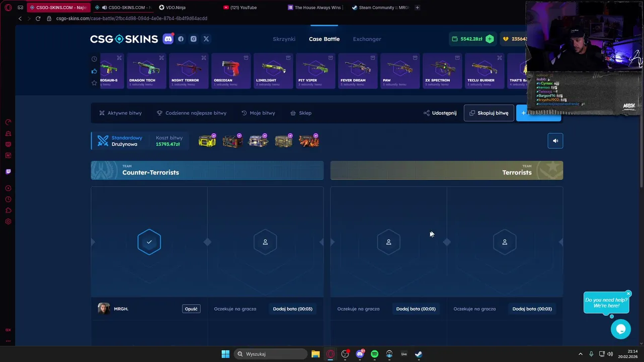Click the green plus add-funds icon
The image size is (644, 362).
[x=490, y=39]
